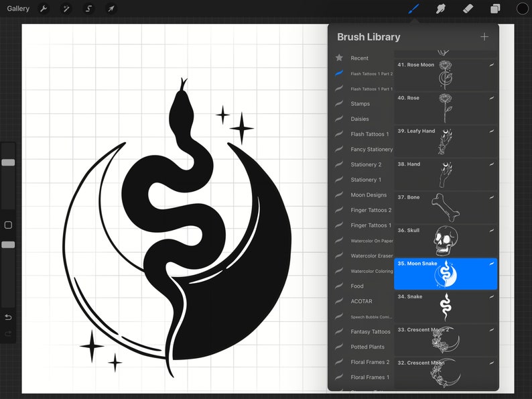This screenshot has height=399, width=532.
Task: Click the brush size slider handle
Action: tap(8, 162)
